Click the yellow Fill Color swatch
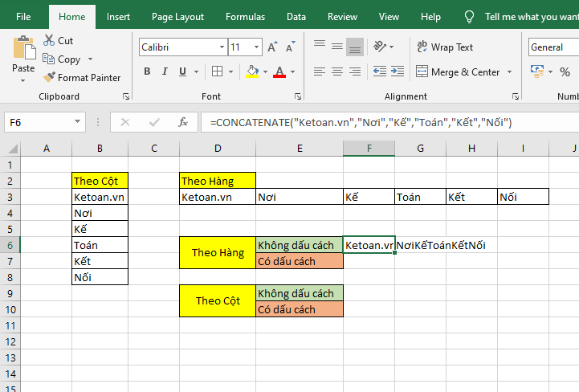The image size is (579, 392). point(252,72)
